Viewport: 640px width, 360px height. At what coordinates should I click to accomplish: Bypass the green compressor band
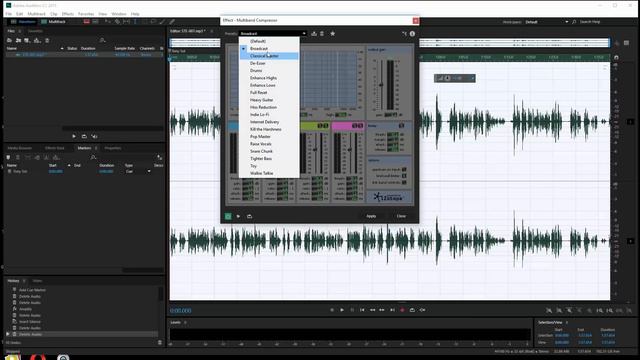(326, 126)
